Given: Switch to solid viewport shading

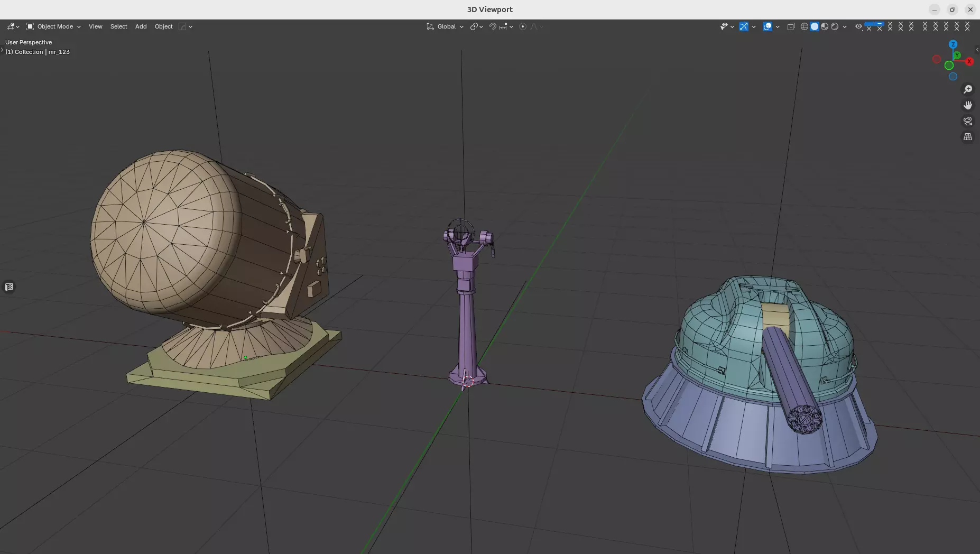Looking at the screenshot, I should point(815,26).
